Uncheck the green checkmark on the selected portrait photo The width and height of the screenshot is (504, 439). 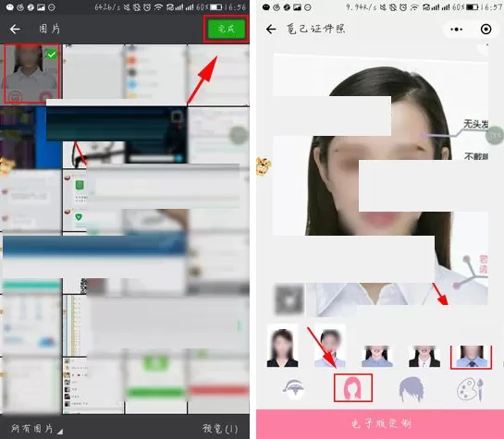(52, 55)
